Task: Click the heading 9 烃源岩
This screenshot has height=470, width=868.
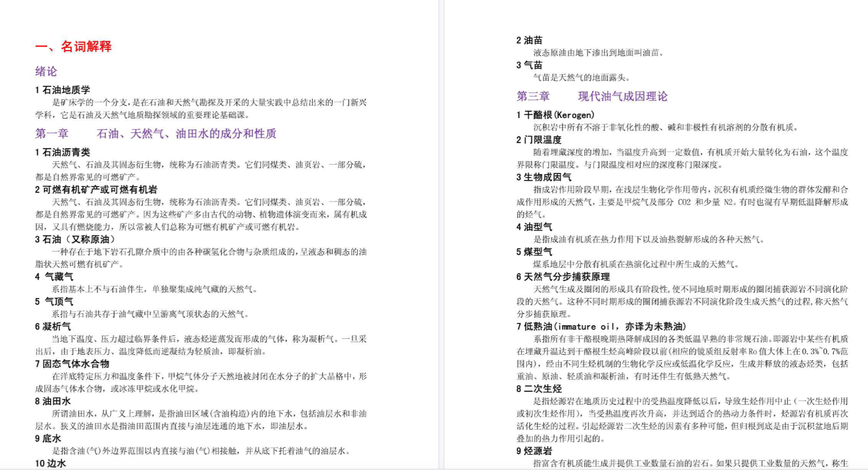Action: click(534, 451)
